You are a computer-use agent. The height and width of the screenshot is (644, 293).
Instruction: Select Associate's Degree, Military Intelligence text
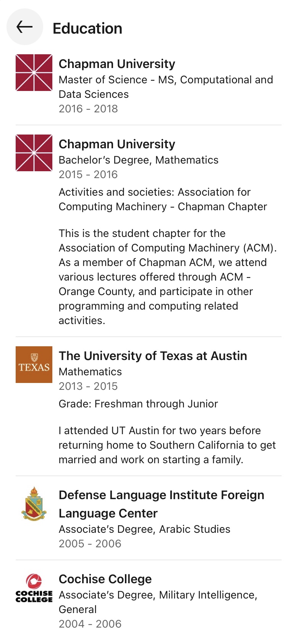[x=158, y=602]
